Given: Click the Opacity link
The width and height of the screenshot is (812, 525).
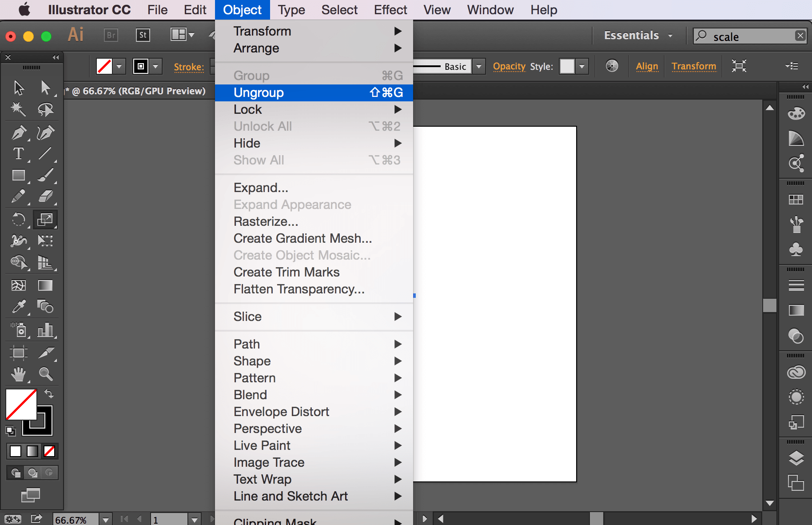Looking at the screenshot, I should point(509,67).
